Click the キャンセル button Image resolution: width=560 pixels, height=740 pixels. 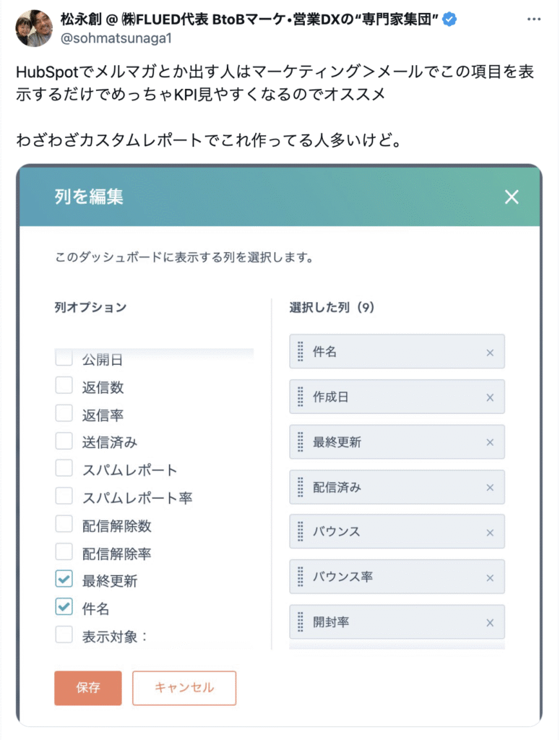[x=184, y=688]
